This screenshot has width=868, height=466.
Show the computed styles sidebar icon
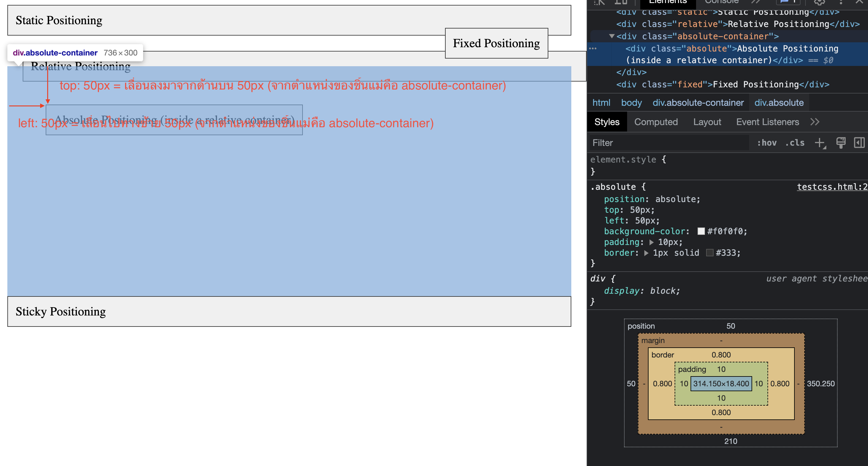(859, 143)
